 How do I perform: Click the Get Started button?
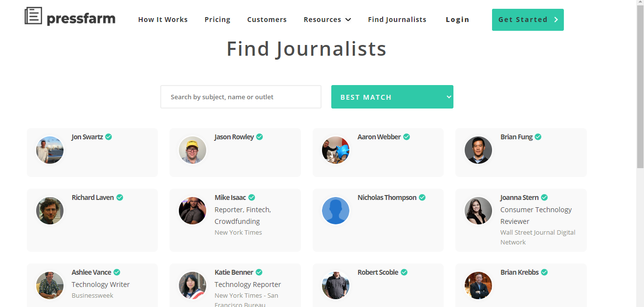(528, 20)
